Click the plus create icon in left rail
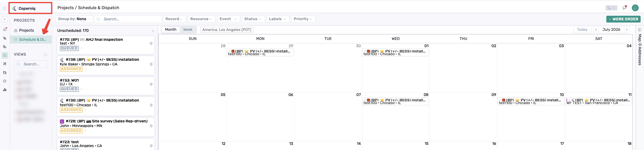644x150 pixels. [4, 19]
